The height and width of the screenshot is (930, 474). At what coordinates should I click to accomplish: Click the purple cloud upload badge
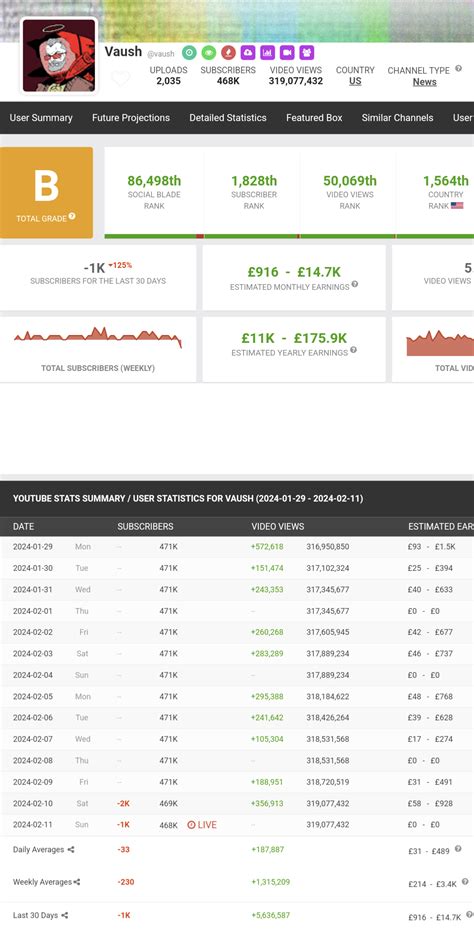click(x=248, y=53)
